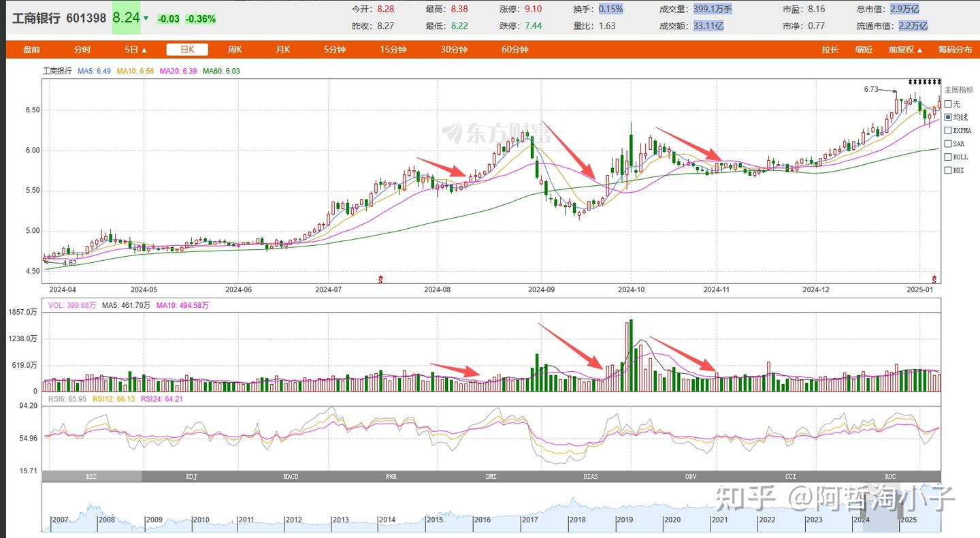
Task: Click the 2024-10 date axis label
Action: (630, 289)
